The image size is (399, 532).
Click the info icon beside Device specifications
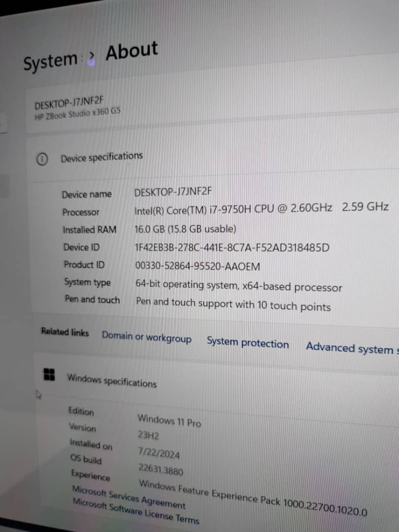[42, 159]
